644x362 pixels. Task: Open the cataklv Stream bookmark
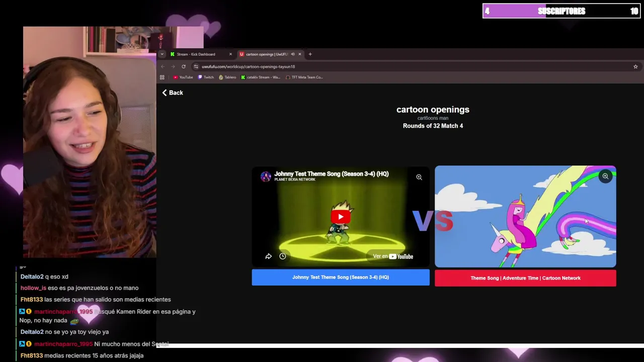[x=261, y=77]
